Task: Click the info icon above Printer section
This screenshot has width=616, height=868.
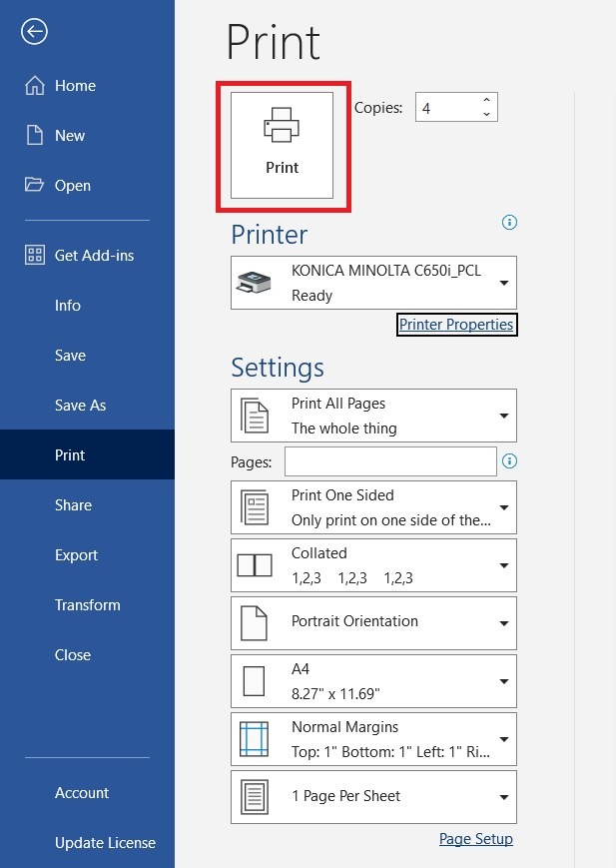Action: 510,222
